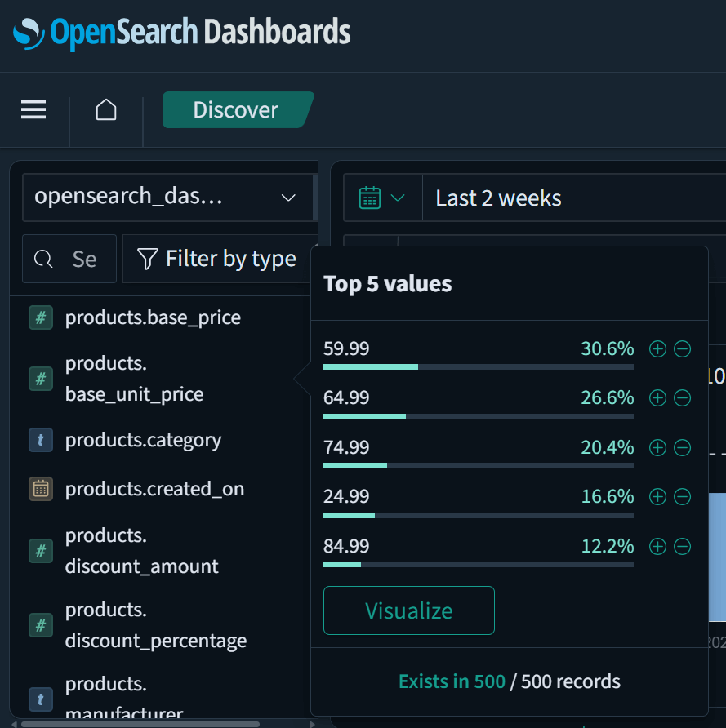Screen dimensions: 726x728
Task: Click the OpenSearch Dashboards logo
Action: [x=181, y=33]
